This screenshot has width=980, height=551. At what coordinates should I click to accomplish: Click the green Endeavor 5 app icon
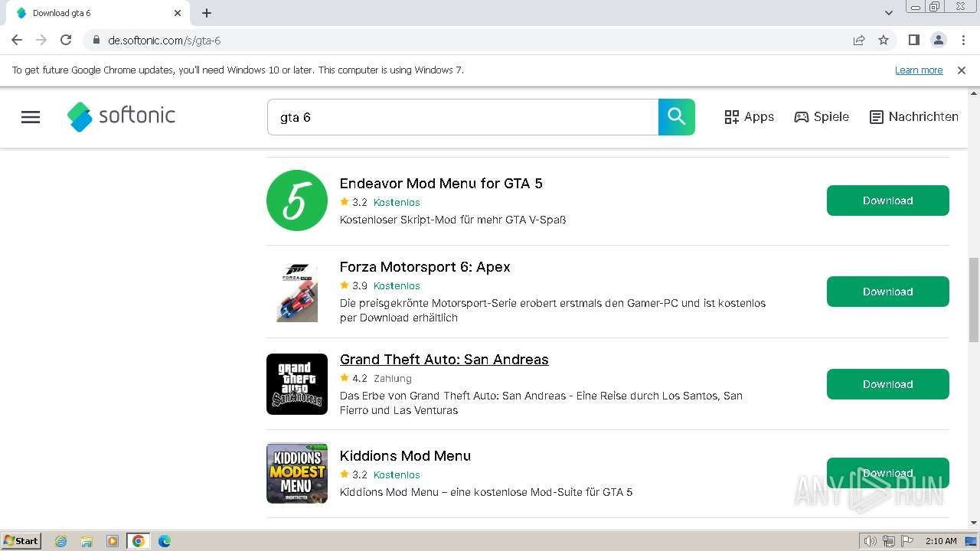pos(297,201)
